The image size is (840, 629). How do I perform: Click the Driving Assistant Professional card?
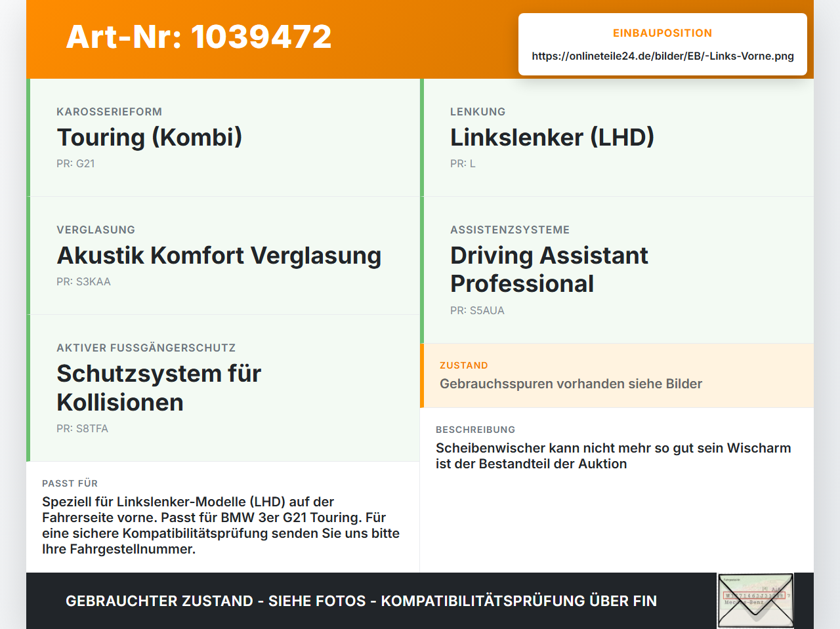point(617,270)
